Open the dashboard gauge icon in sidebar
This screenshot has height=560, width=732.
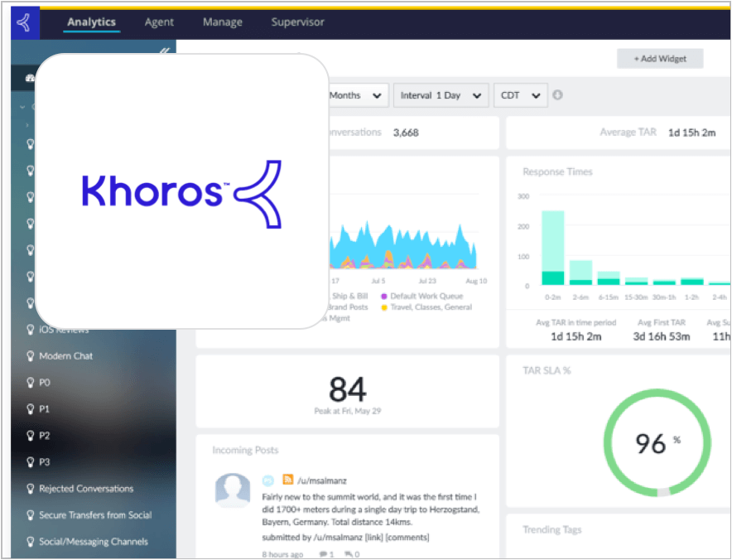pos(31,78)
